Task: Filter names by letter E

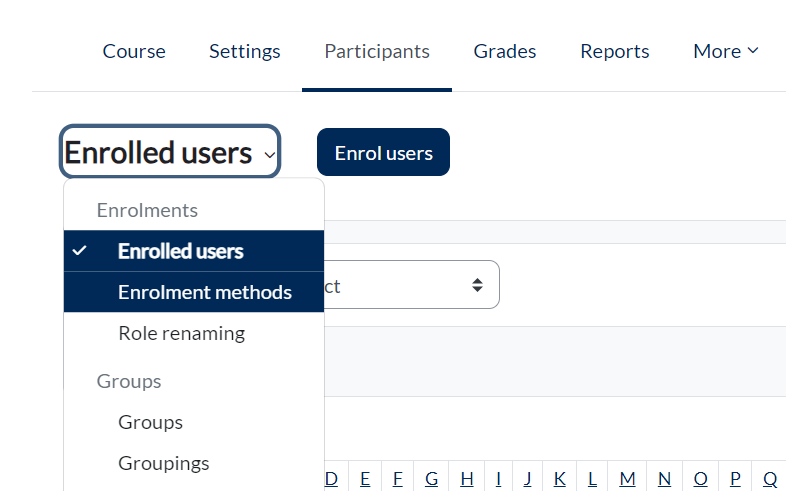Action: click(x=365, y=479)
